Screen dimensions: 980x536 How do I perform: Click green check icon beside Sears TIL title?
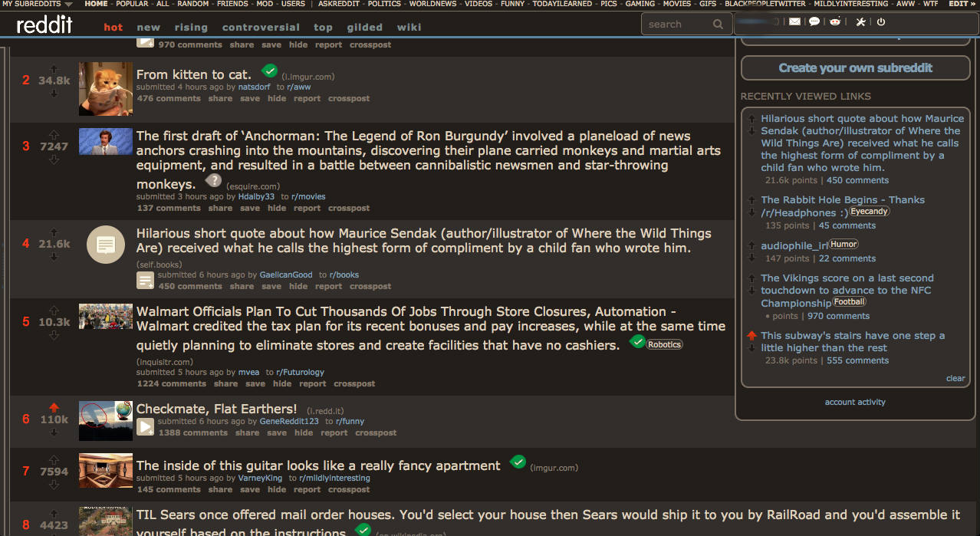coord(363,530)
